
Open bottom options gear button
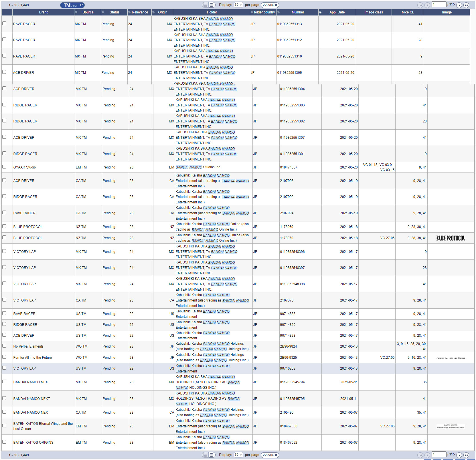(x=270, y=455)
